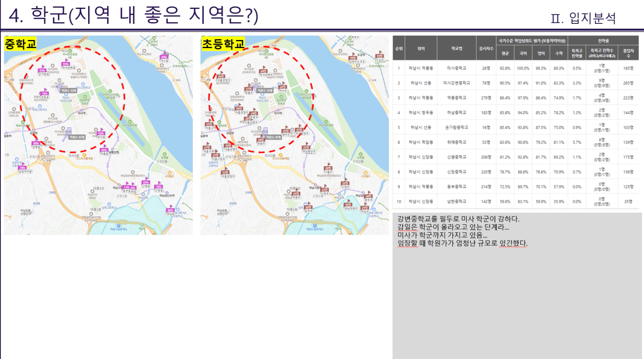Select the 미사강변중학교 table cell
644x359 pixels.
(457, 83)
